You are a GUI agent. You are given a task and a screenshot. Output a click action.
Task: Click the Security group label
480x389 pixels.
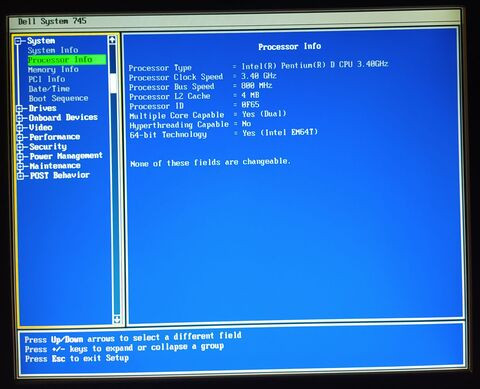point(48,147)
